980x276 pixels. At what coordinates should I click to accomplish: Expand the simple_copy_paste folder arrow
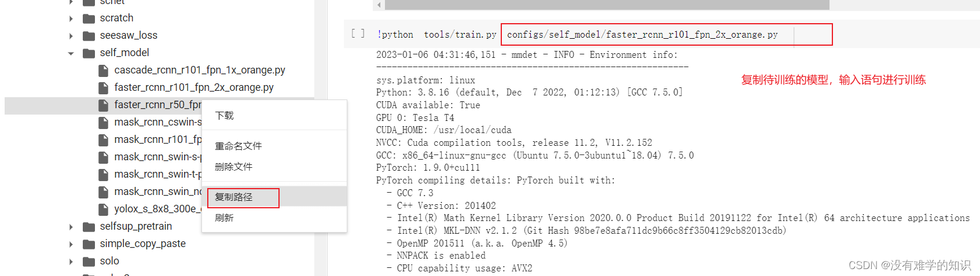(71, 244)
